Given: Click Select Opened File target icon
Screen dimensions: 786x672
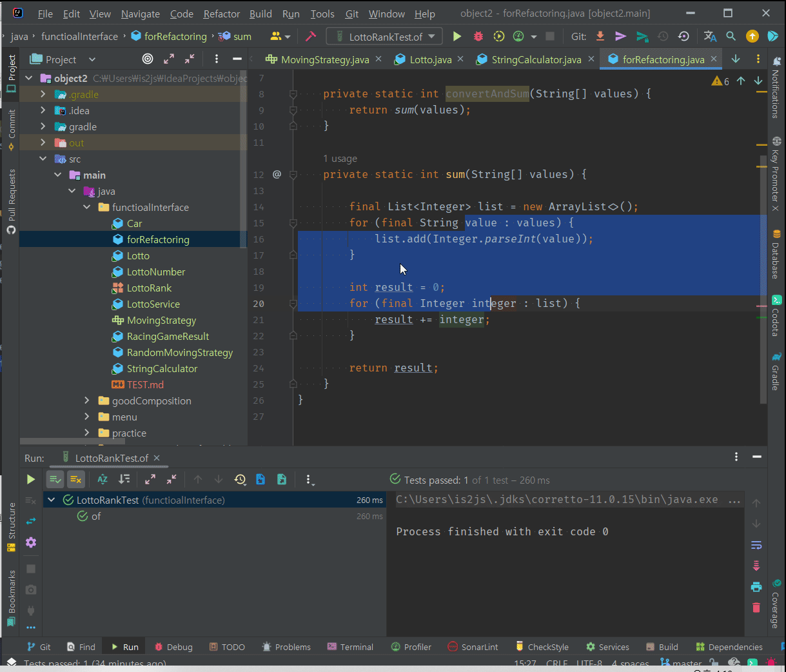Looking at the screenshot, I should pos(148,59).
